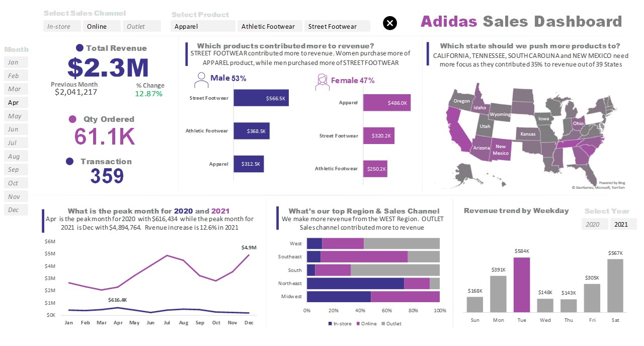
Task: Click the Qty Ordered purple dot
Action: point(72,119)
